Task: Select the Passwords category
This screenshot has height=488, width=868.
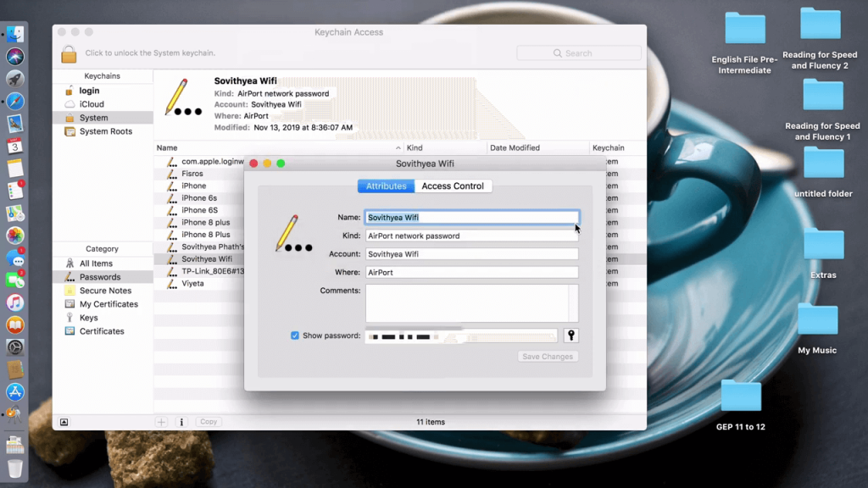Action: point(103,277)
